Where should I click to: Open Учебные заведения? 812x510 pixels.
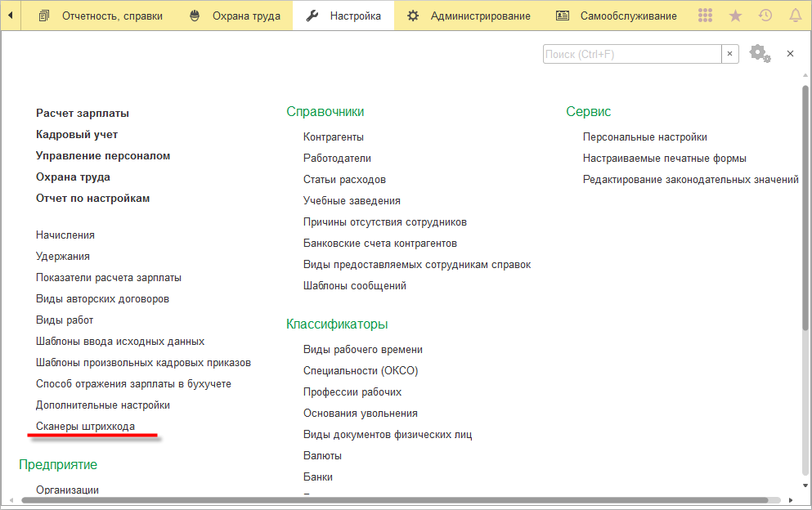(352, 201)
